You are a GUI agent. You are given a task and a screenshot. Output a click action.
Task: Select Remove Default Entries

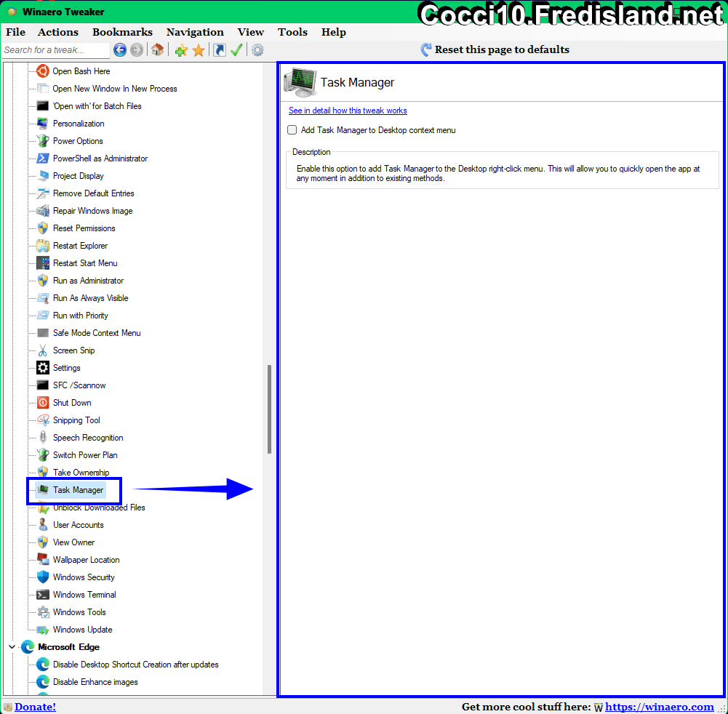point(93,193)
